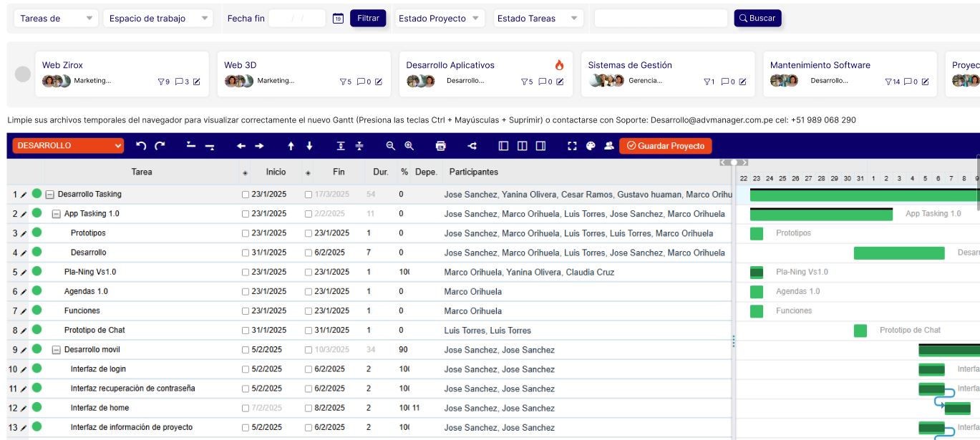
Task: Open the calendar picker for Fecha fin
Action: pos(338,19)
